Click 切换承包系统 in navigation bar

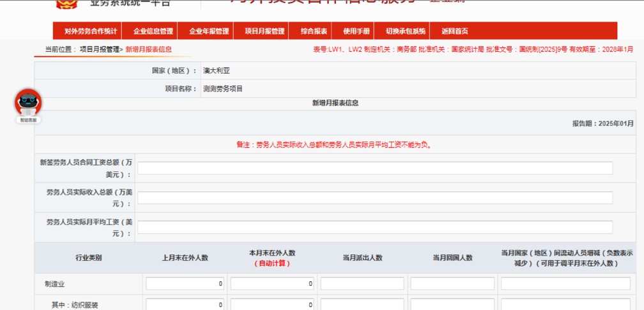[x=405, y=31]
